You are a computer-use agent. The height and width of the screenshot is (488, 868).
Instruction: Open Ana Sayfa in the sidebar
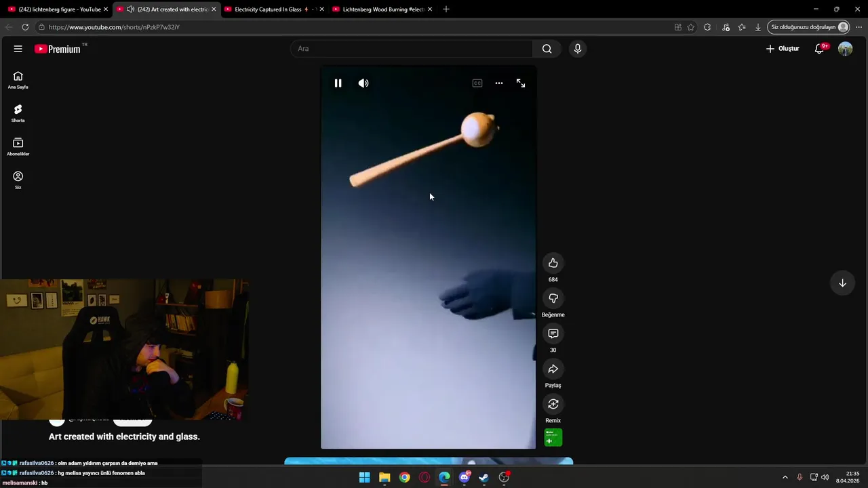18,80
